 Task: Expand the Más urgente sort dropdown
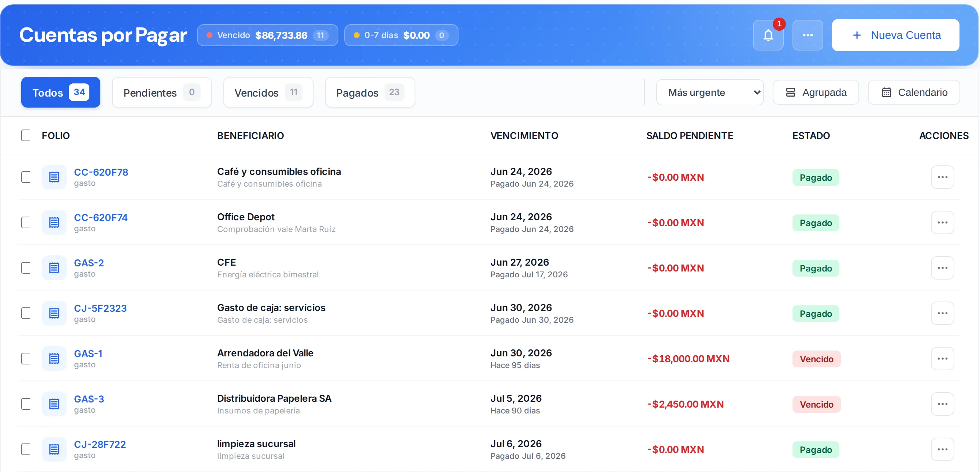click(709, 92)
